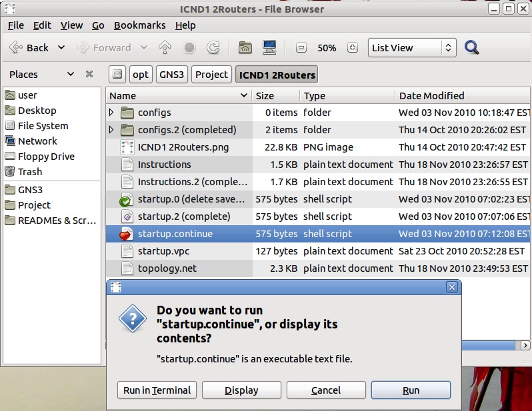Open the Bookmarks menu
This screenshot has height=411, width=532.
[x=139, y=25]
